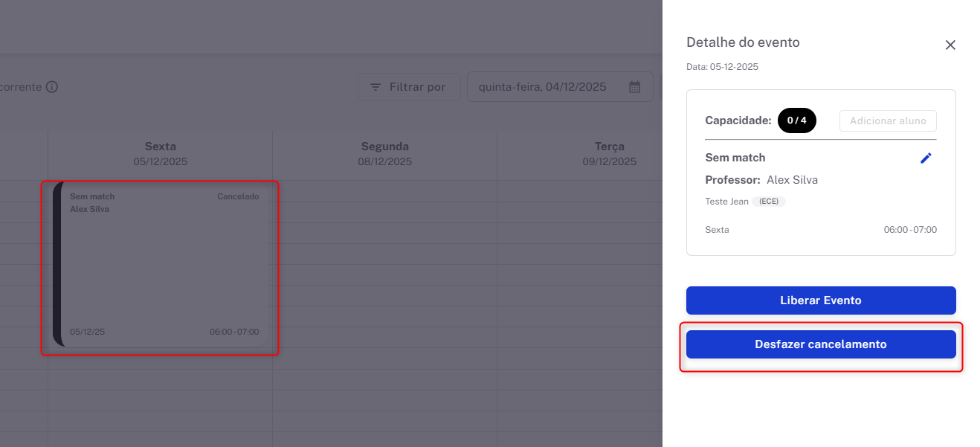Click the 06:00-07:00 time in detail panel
This screenshot has height=447, width=980.
click(x=909, y=230)
